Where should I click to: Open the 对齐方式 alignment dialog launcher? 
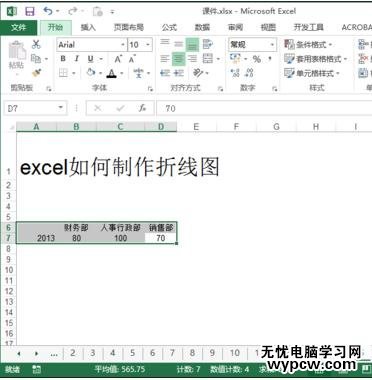[x=220, y=89]
